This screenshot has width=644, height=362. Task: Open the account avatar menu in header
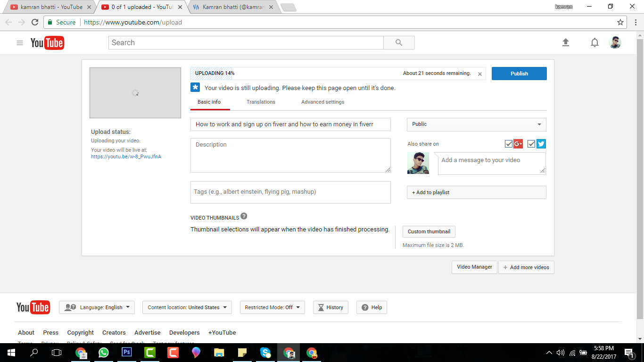pos(615,42)
